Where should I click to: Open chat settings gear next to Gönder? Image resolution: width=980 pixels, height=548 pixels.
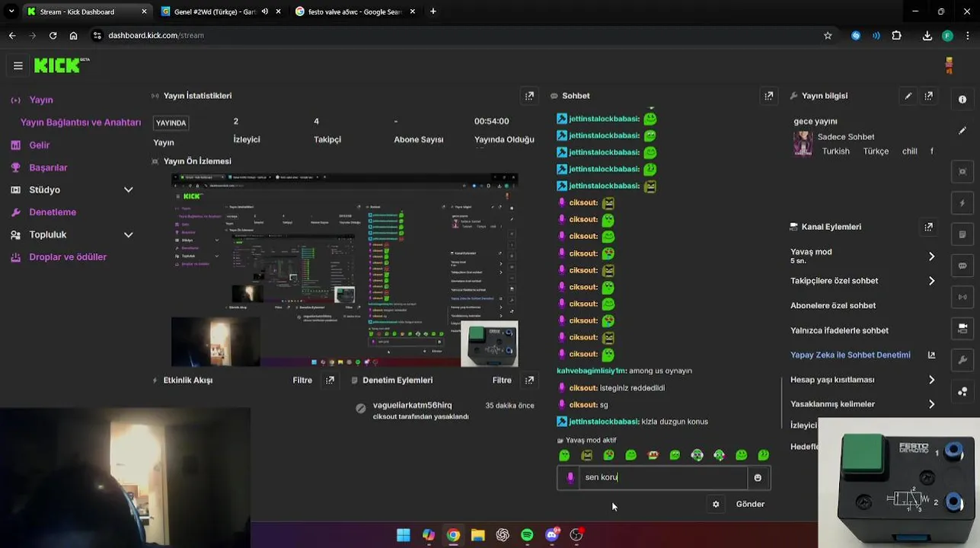[x=716, y=504]
